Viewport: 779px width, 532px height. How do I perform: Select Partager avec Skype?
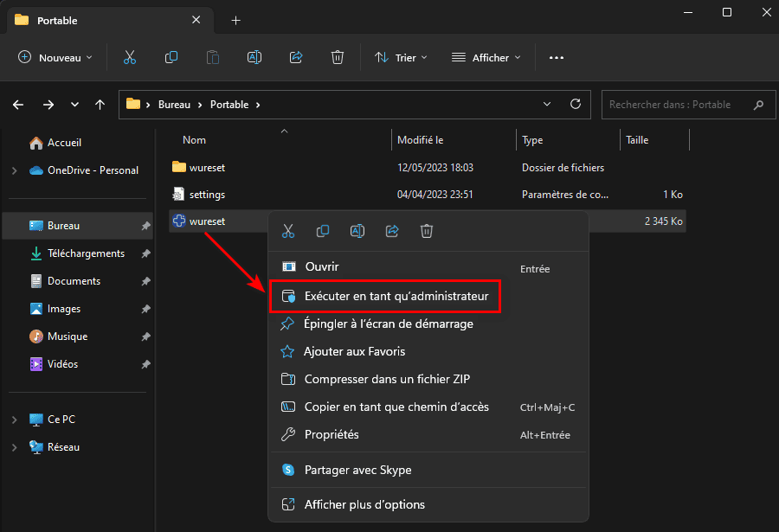tap(358, 469)
